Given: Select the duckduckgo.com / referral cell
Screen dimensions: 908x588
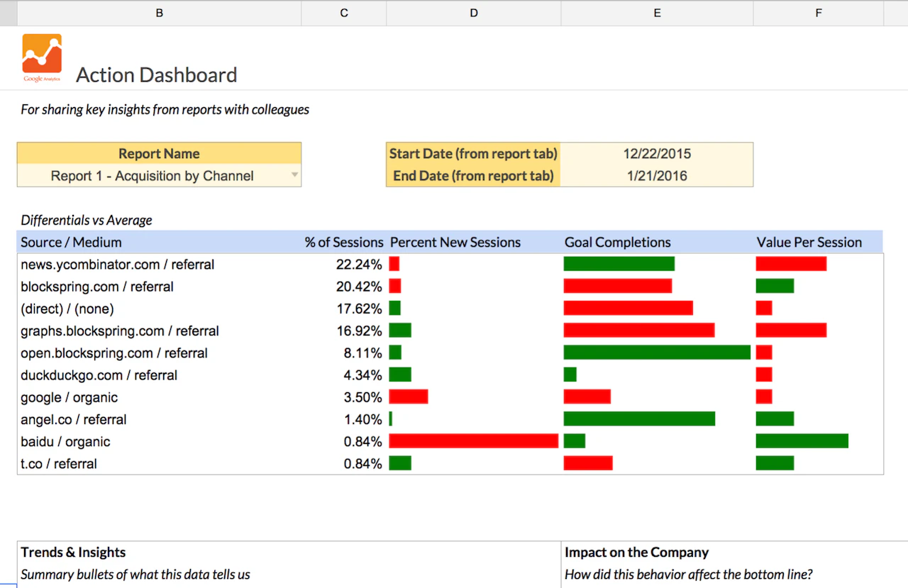Looking at the screenshot, I should (159, 375).
